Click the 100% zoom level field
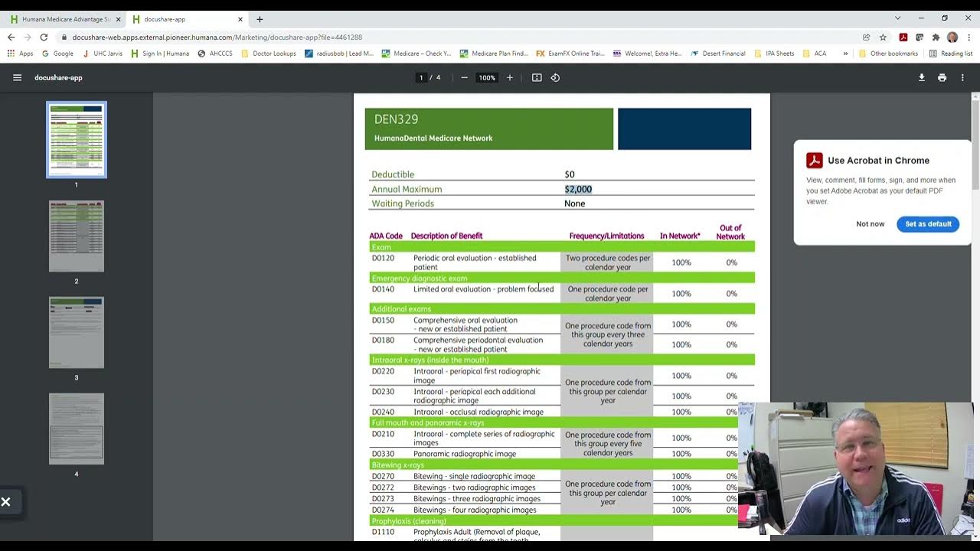The width and height of the screenshot is (980, 551). [x=487, y=77]
